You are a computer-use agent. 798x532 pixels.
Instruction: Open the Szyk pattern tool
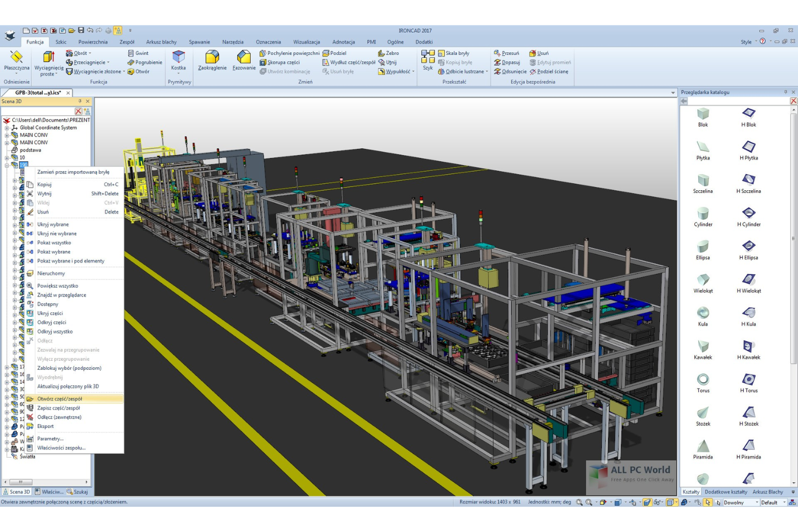tap(428, 61)
